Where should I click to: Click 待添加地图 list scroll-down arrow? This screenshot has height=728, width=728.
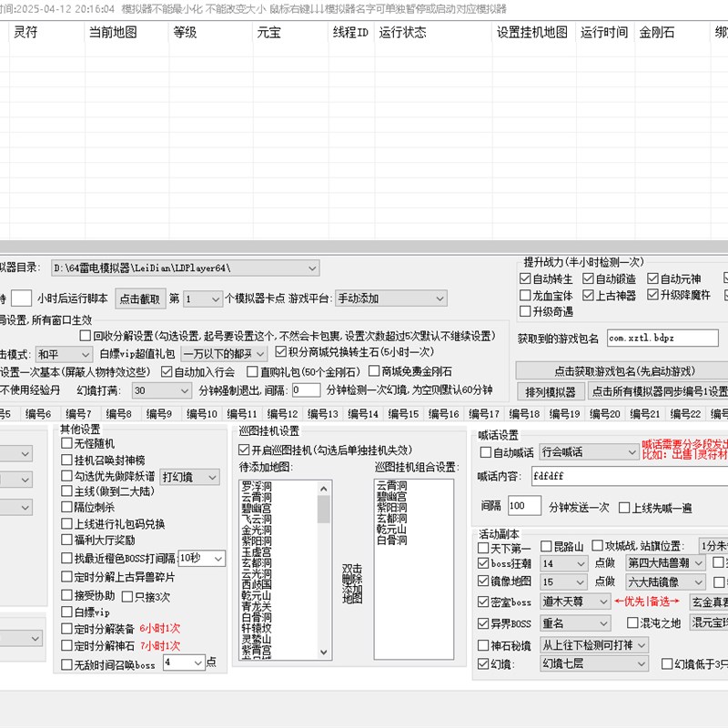(x=324, y=652)
